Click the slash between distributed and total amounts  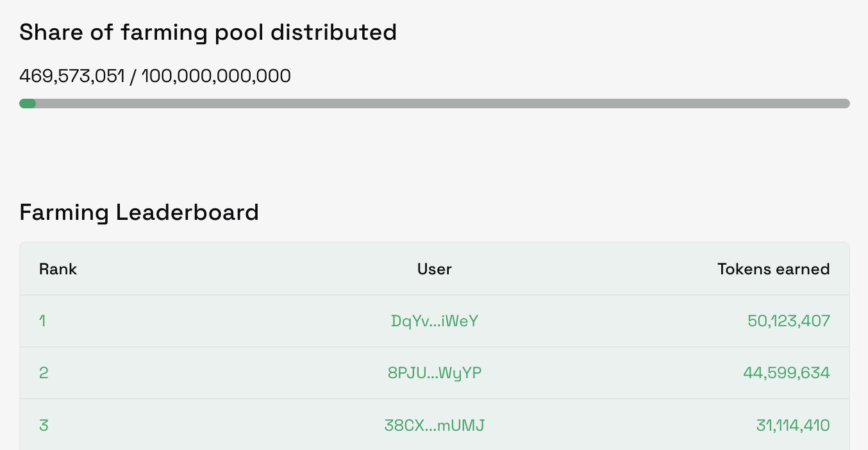133,76
